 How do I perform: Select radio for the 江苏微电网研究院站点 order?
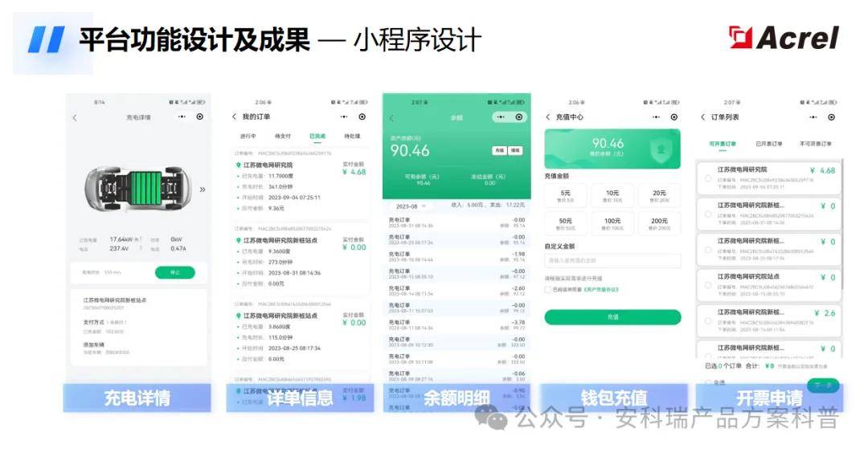[708, 285]
